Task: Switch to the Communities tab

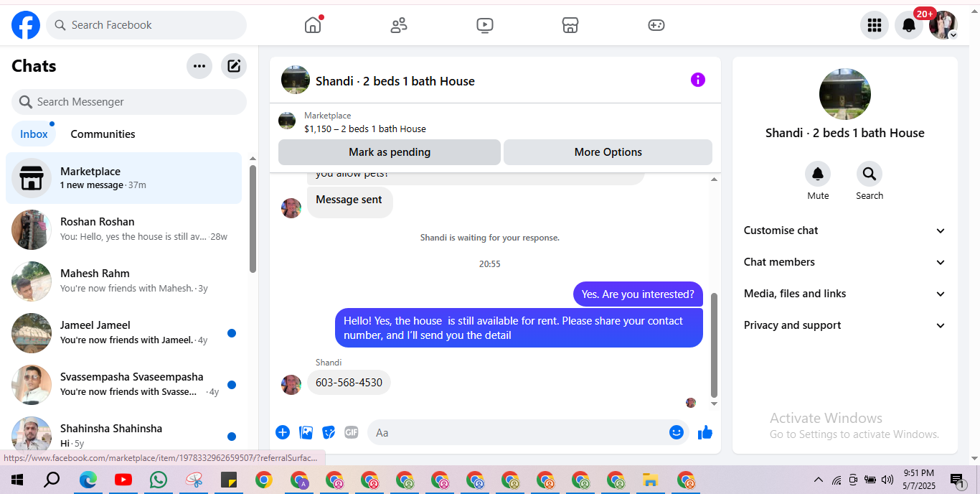Action: click(103, 134)
